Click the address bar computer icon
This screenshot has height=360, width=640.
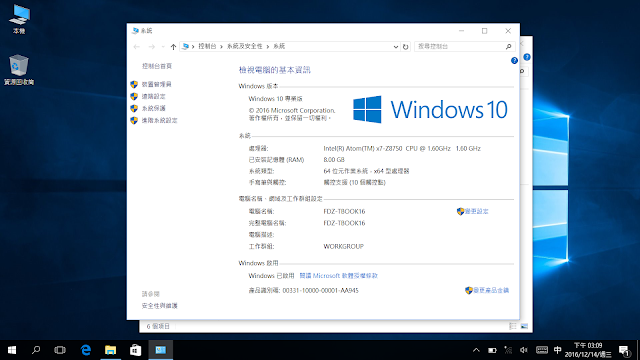click(x=185, y=47)
